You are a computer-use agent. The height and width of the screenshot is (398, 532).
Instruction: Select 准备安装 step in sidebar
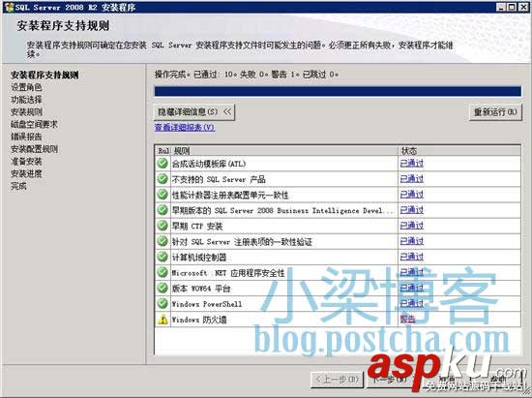26,162
